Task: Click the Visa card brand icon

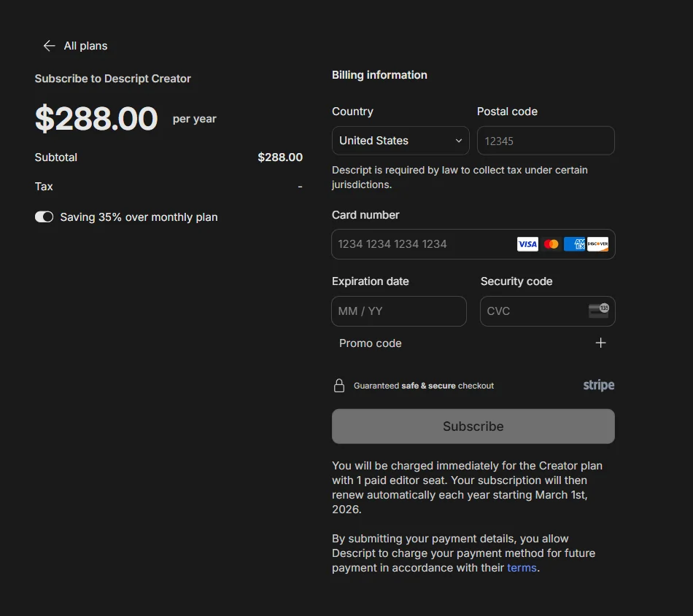Action: [527, 243]
